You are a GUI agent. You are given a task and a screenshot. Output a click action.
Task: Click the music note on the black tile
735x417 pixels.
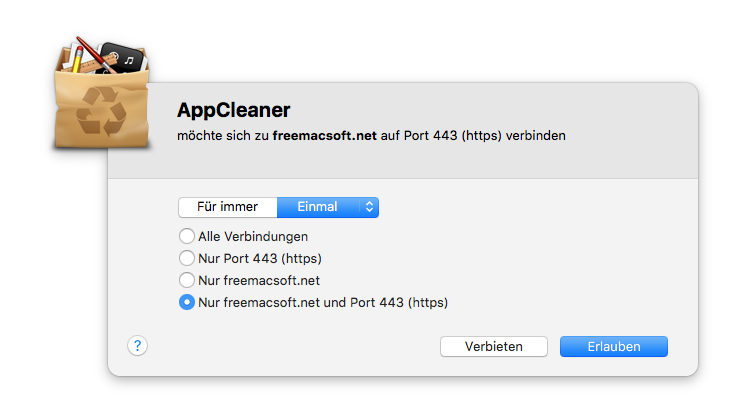[128, 60]
